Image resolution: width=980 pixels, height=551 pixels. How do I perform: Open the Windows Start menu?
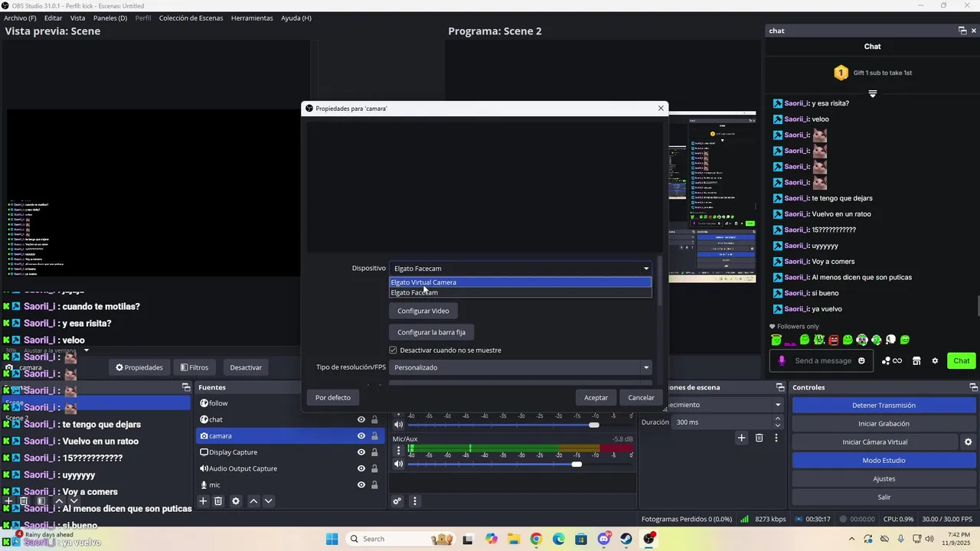[x=332, y=539]
